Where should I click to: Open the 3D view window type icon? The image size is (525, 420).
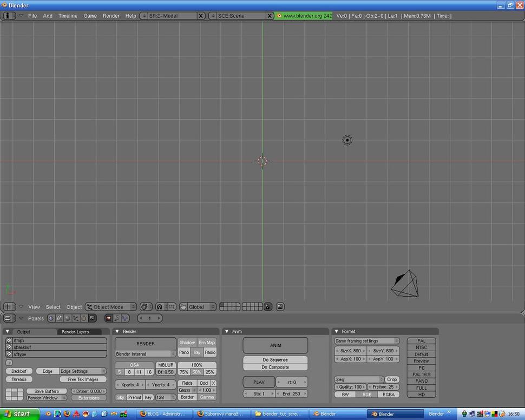(x=9, y=307)
